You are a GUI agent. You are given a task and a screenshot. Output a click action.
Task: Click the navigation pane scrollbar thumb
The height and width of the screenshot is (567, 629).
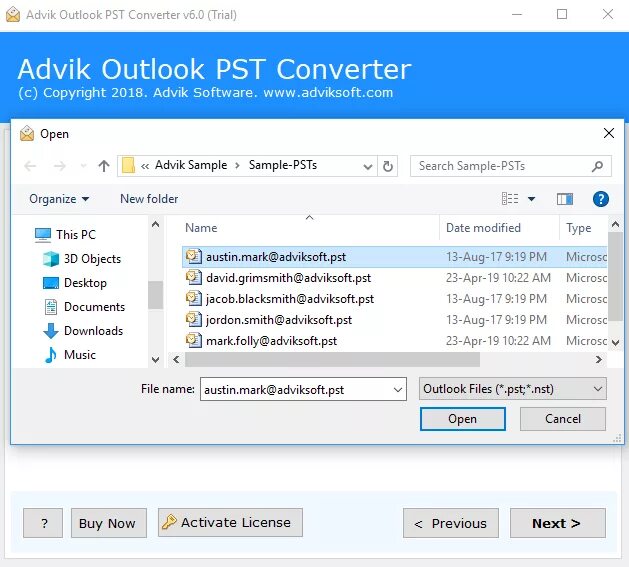[x=155, y=295]
